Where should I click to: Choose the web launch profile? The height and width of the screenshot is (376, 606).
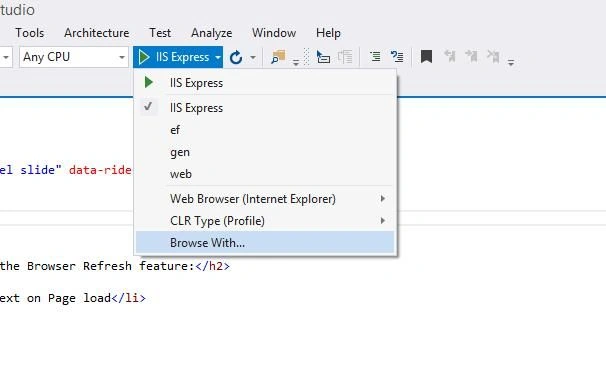[x=265, y=174]
